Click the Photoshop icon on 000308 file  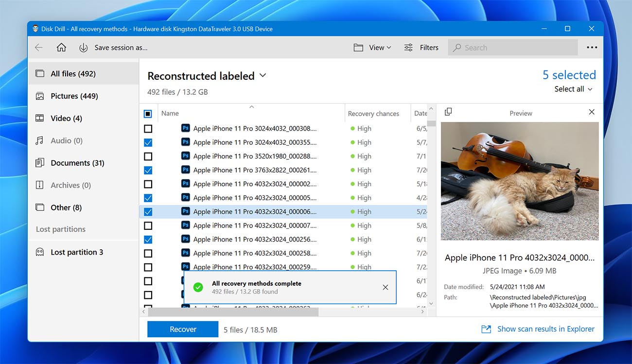point(185,128)
